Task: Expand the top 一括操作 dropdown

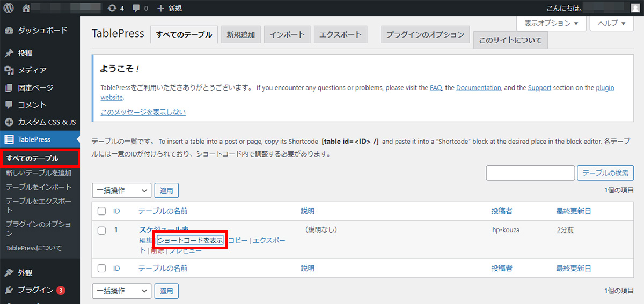Action: (x=122, y=190)
